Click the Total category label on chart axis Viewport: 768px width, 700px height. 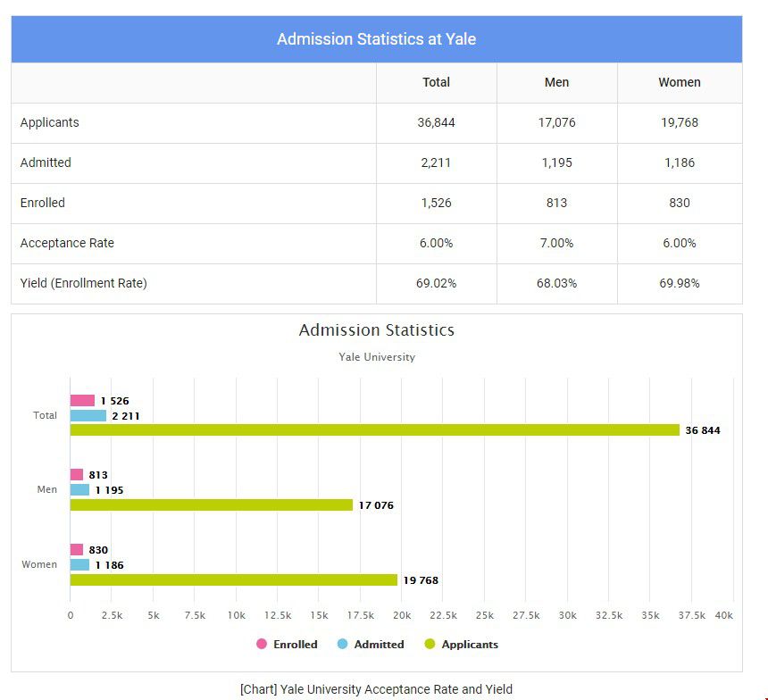(45, 415)
